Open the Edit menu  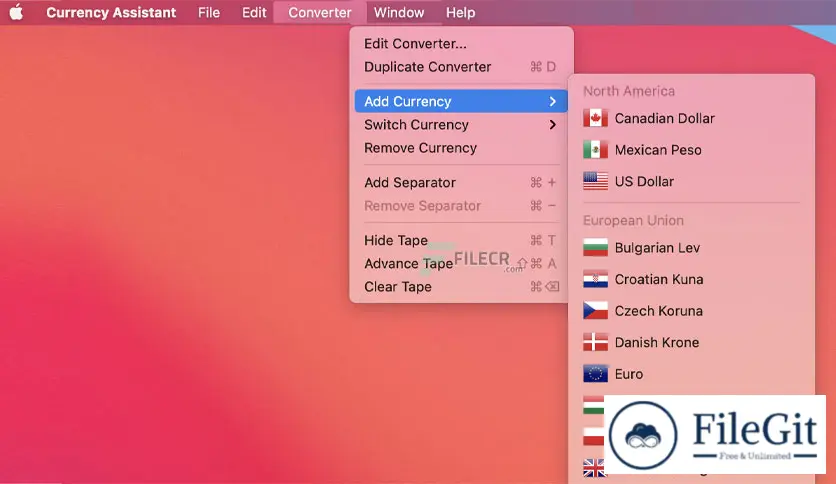[254, 12]
